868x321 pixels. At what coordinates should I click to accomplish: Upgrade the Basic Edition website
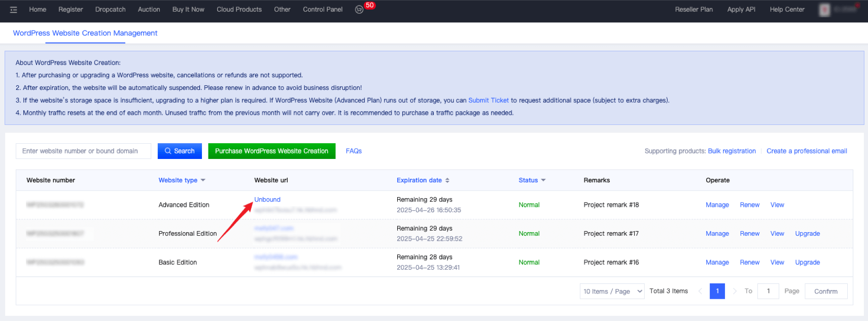click(x=807, y=263)
